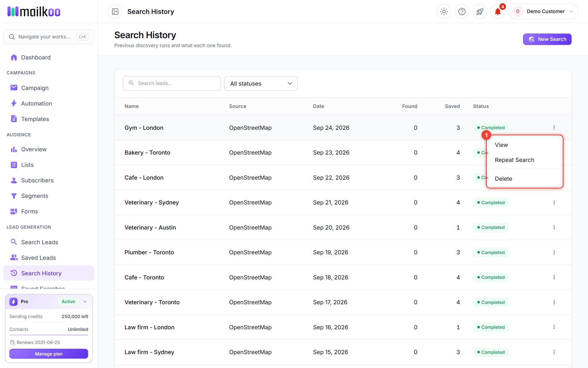Collapse the Pro plan card chevron
This screenshot has width=588, height=368.
coord(85,301)
